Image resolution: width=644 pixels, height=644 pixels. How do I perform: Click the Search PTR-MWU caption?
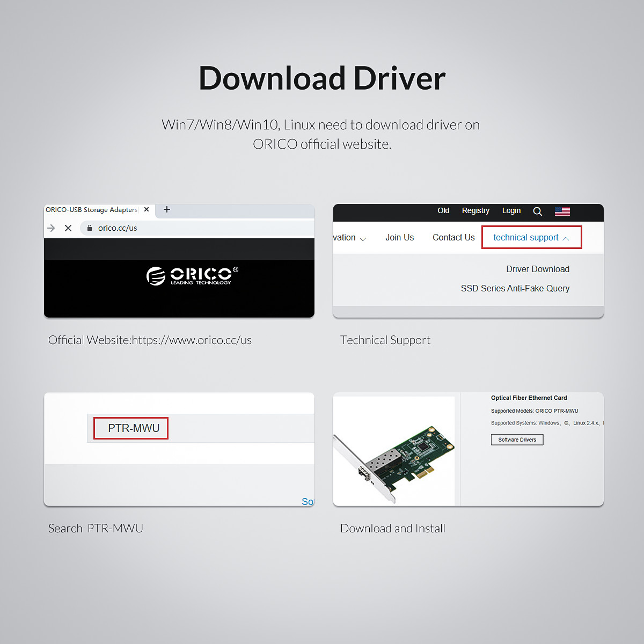(x=96, y=529)
